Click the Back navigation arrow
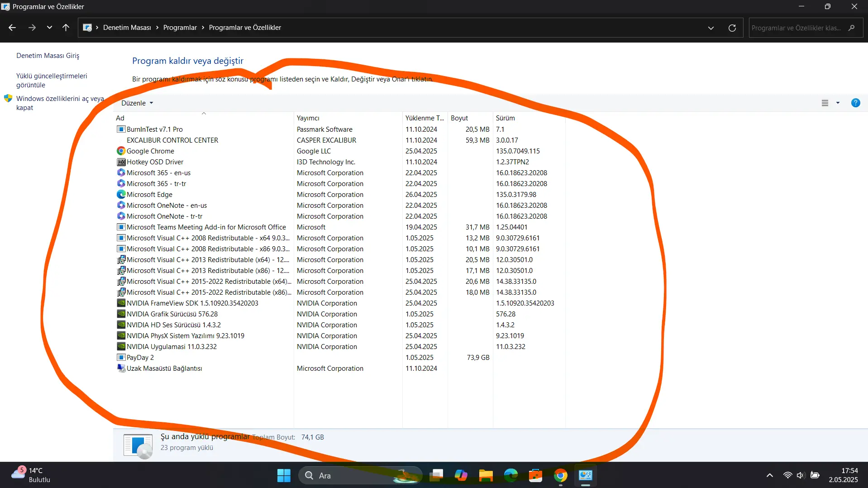This screenshot has width=868, height=488. (12, 28)
